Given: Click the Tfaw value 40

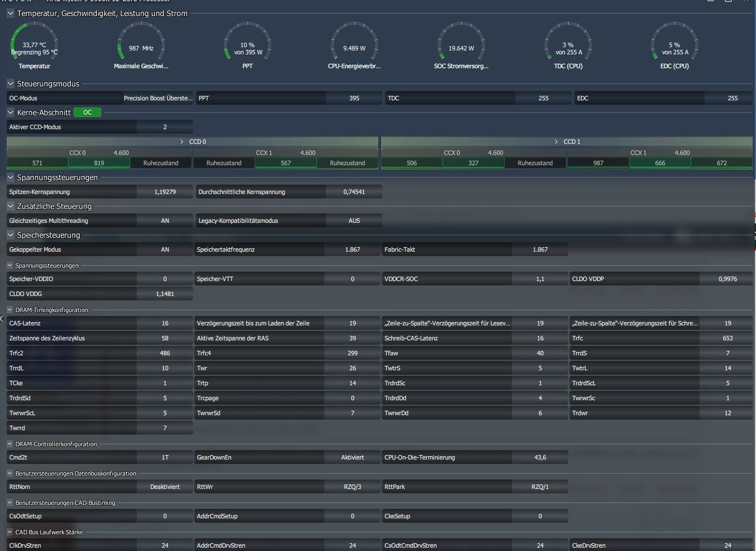Looking at the screenshot, I should pos(540,353).
